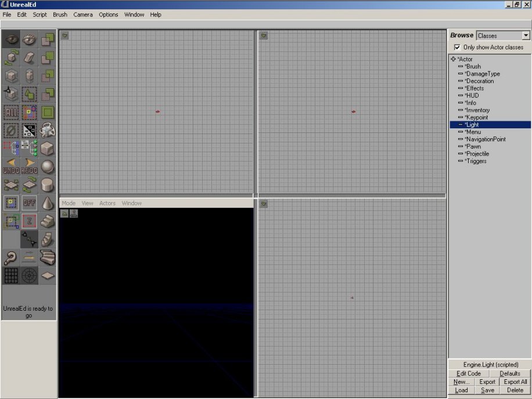Select the brush rotate tool

click(11, 57)
